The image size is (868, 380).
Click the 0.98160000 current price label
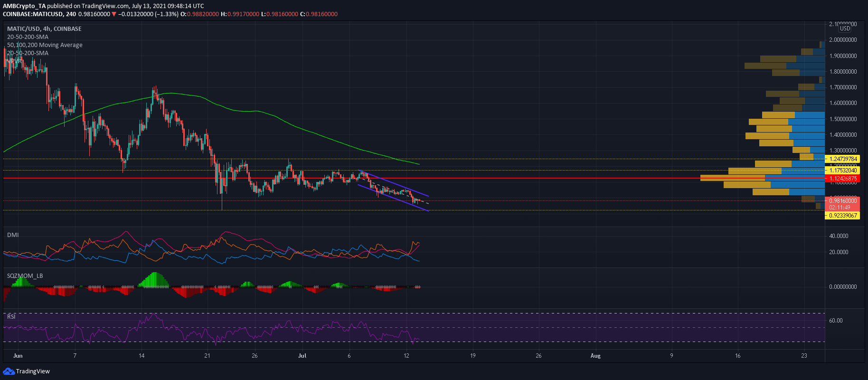[x=843, y=201]
